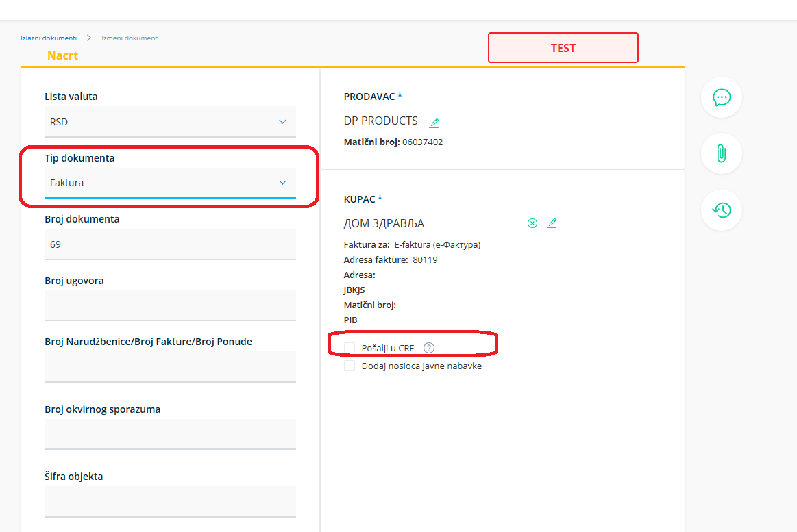Focus the Broj ugovora text field
Viewport: 797px width, 532px height.
[x=170, y=305]
